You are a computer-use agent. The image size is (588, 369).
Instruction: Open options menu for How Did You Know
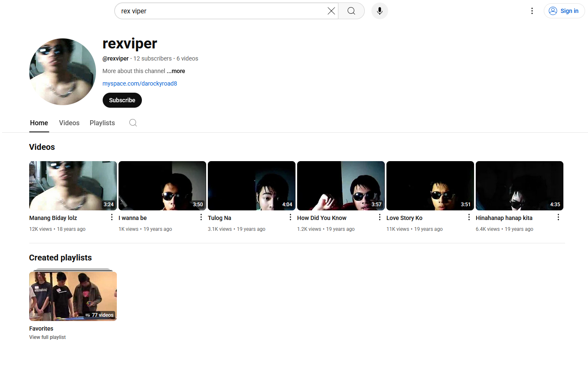click(379, 217)
